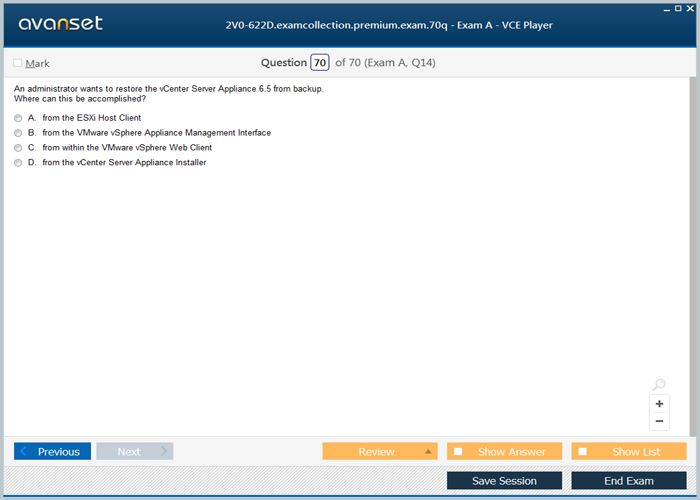
Task: Click End Exam
Action: 629,481
